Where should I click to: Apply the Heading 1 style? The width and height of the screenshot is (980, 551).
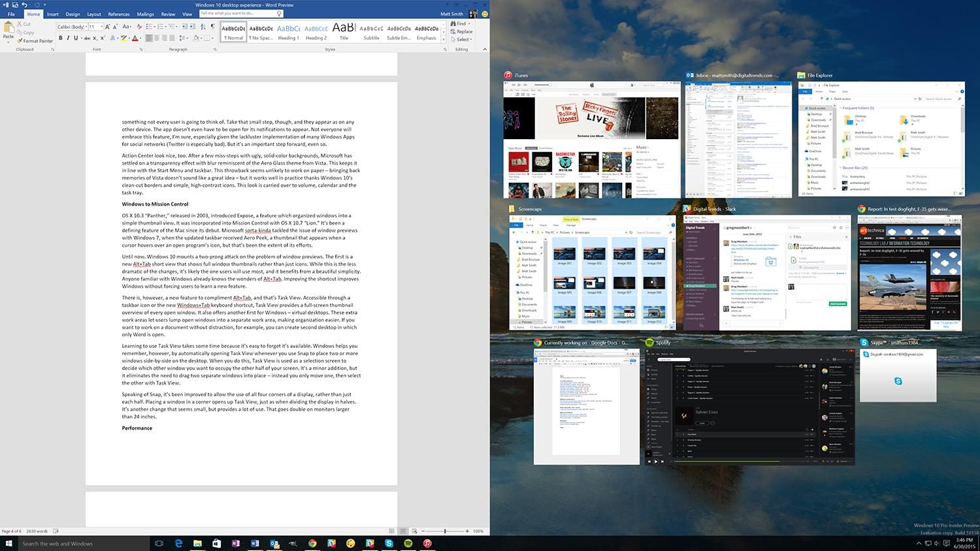point(288,32)
